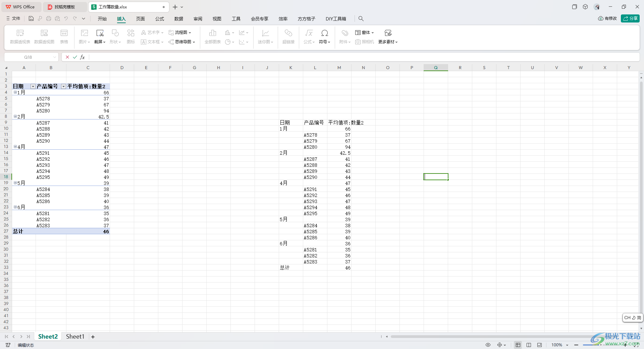Open the All Charts (全部图表) dialog
Viewport: 644px width, 349px height.
point(213,37)
